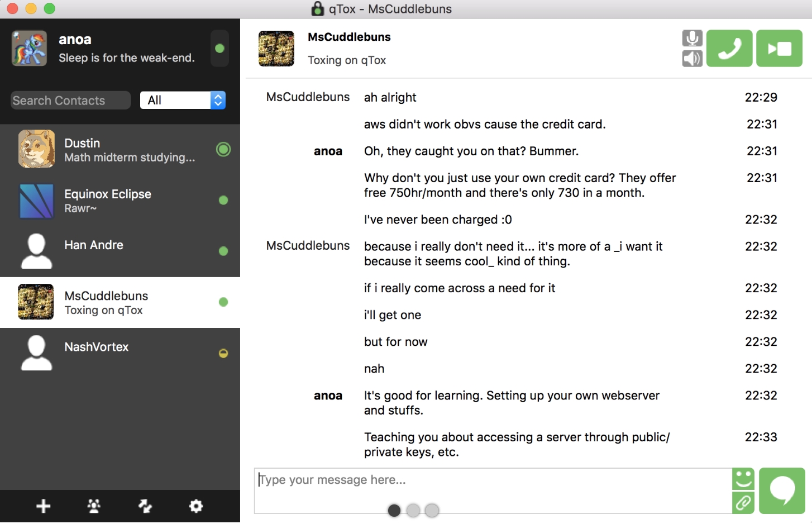The width and height of the screenshot is (812, 524).
Task: Click NashVortex's away status indicator
Action: [223, 353]
